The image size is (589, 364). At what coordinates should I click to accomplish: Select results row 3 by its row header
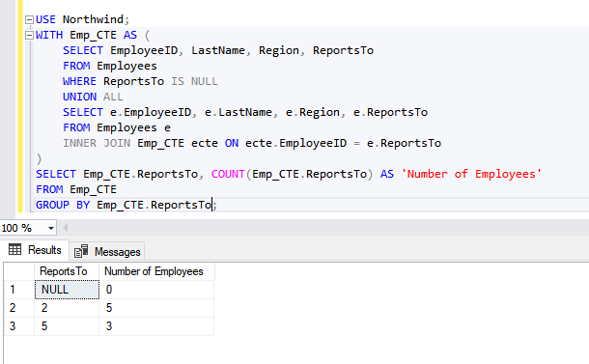pyautogui.click(x=19, y=326)
